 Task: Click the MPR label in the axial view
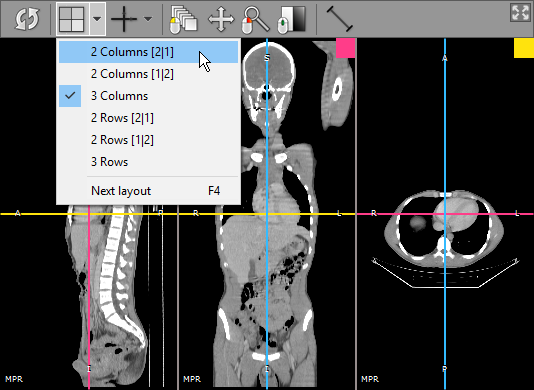(370, 379)
